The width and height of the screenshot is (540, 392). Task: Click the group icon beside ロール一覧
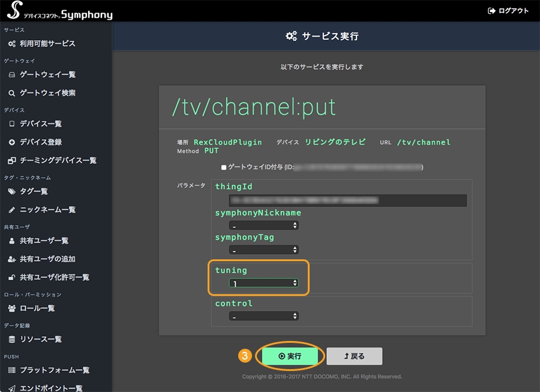12,309
